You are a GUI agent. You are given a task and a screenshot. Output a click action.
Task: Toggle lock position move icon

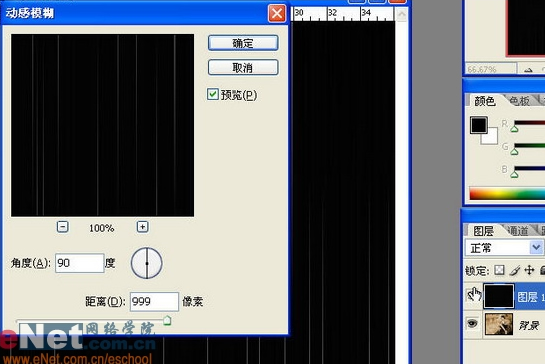(529, 270)
